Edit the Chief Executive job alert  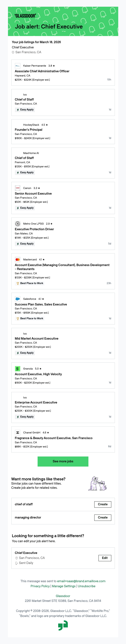(105, 558)
